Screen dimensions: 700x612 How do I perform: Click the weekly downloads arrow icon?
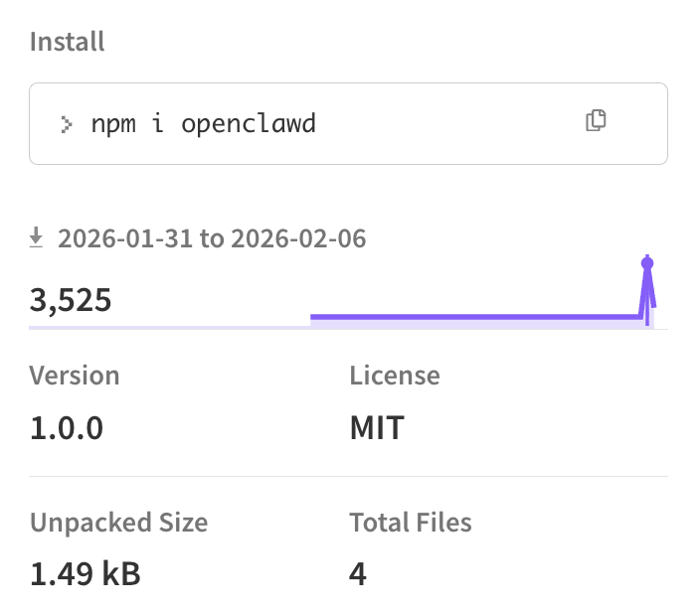click(x=36, y=236)
